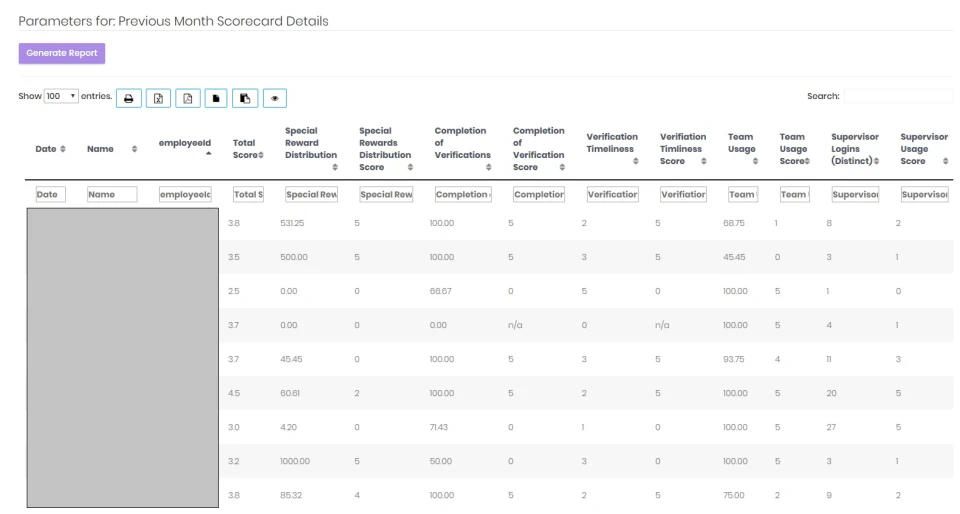Image resolution: width=960 pixels, height=514 pixels.
Task: Sort table by Date column
Action: click(50, 149)
